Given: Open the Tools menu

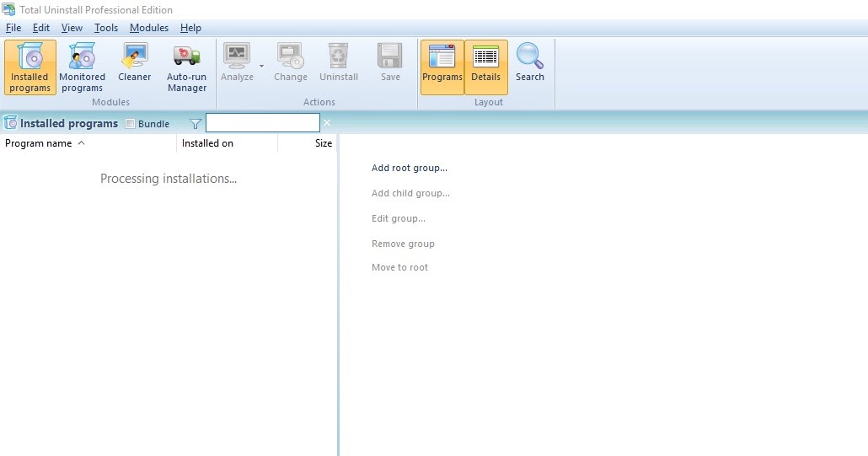Looking at the screenshot, I should click(105, 28).
